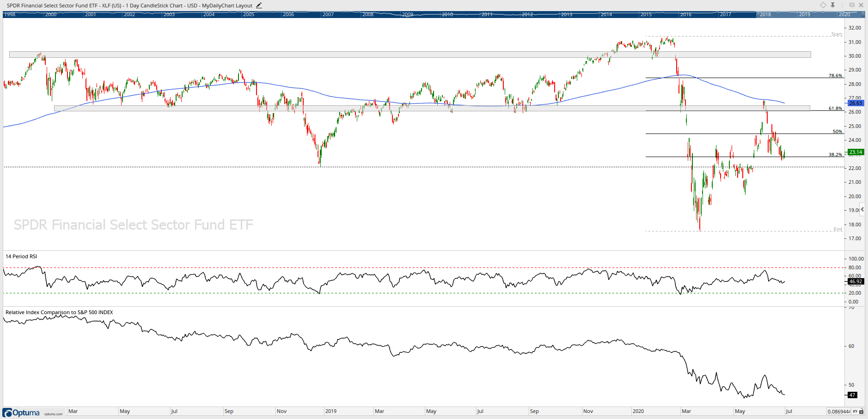Open the optuma.com link
Image resolution: width=868 pixels, height=419 pixels.
pyautogui.click(x=53, y=414)
